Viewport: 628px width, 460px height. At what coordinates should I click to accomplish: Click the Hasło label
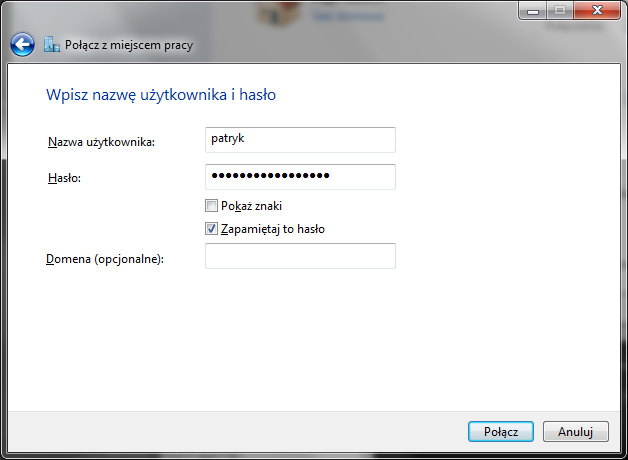coord(64,178)
